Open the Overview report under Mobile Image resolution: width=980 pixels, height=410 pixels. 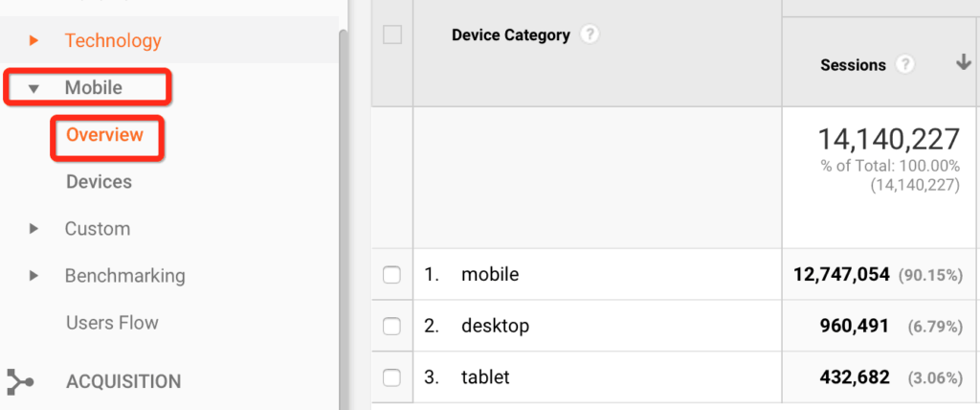[105, 134]
